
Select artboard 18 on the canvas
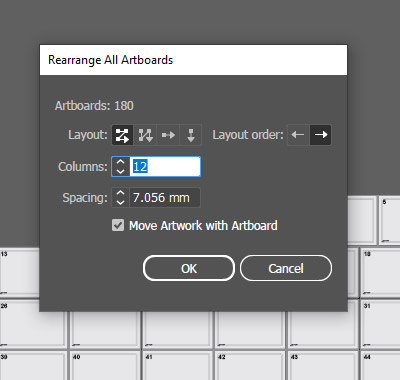[381, 273]
